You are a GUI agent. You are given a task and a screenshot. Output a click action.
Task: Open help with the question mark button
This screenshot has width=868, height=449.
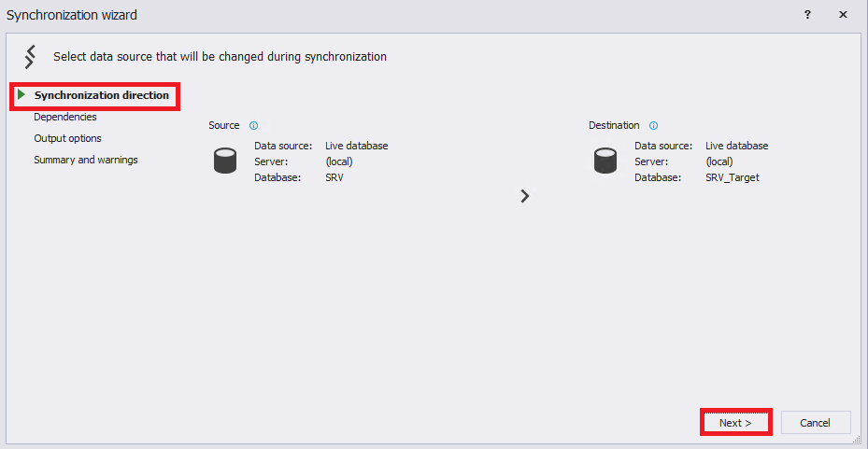(x=807, y=15)
